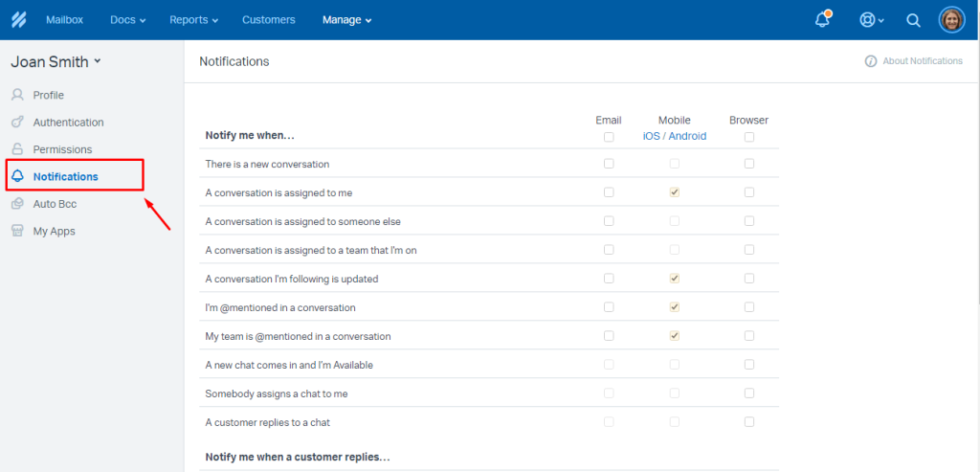Image resolution: width=980 pixels, height=472 pixels.
Task: Toggle the select-all Browser checkbox in header
Action: (x=749, y=137)
